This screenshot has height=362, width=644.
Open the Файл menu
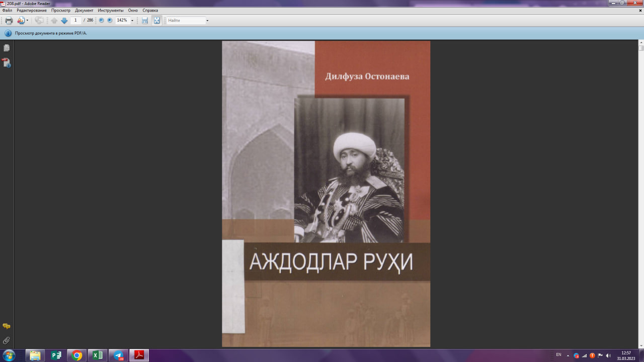click(8, 10)
